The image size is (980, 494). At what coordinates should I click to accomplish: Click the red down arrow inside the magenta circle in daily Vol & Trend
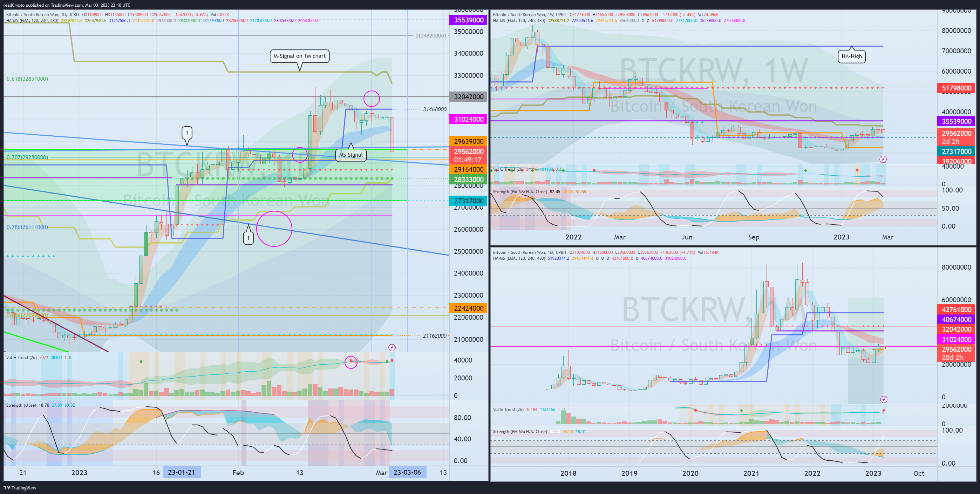tap(351, 361)
